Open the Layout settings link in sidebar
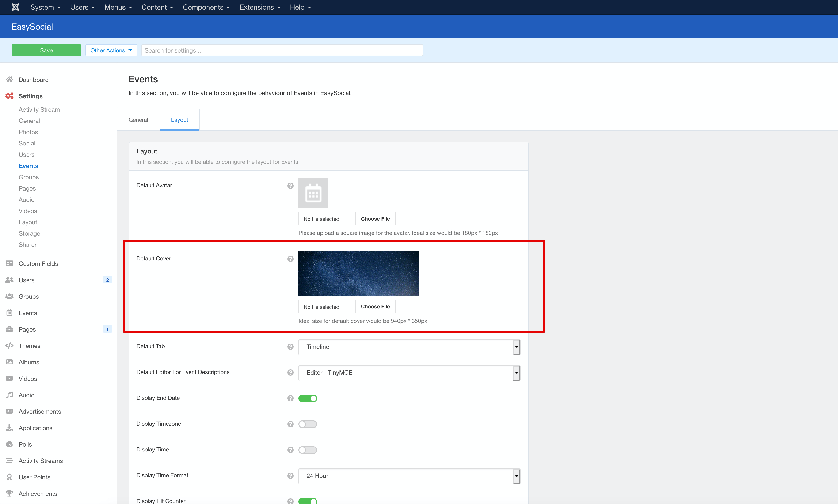The image size is (838, 504). [x=28, y=222]
